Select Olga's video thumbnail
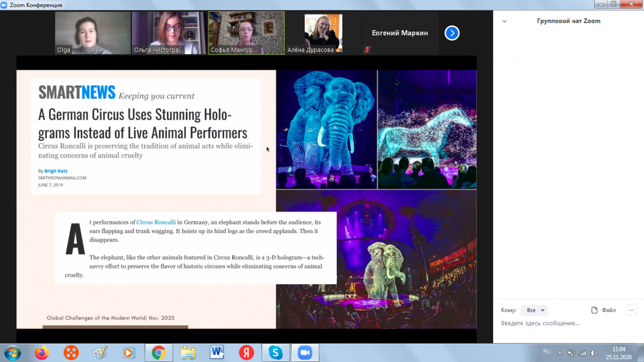Screen dimensions: 644x362 coord(93,33)
